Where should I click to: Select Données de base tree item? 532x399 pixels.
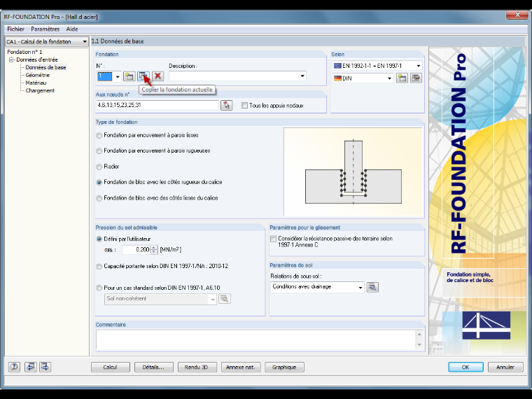click(x=45, y=67)
